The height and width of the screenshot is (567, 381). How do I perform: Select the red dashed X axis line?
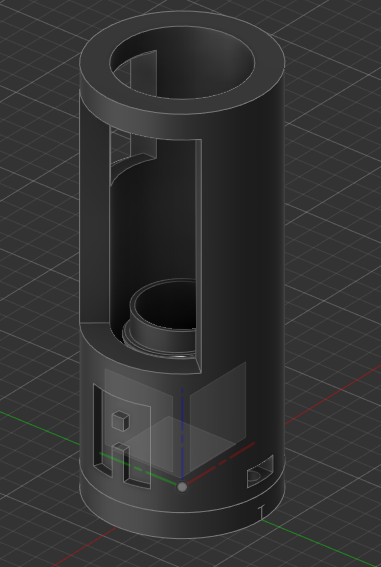[x=221, y=463]
